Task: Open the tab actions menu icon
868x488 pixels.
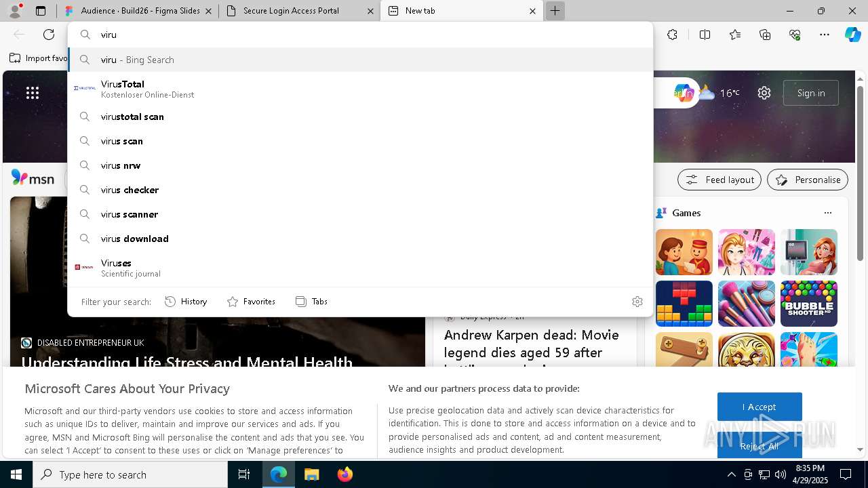Action: (x=41, y=11)
